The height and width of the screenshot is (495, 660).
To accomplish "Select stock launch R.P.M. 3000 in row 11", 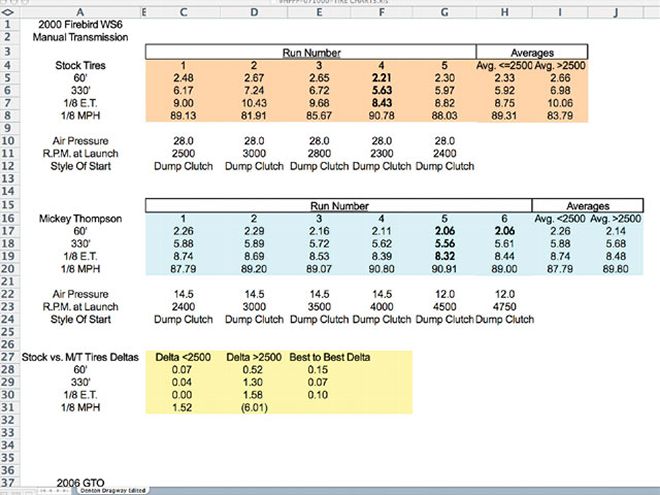I will click(x=254, y=154).
